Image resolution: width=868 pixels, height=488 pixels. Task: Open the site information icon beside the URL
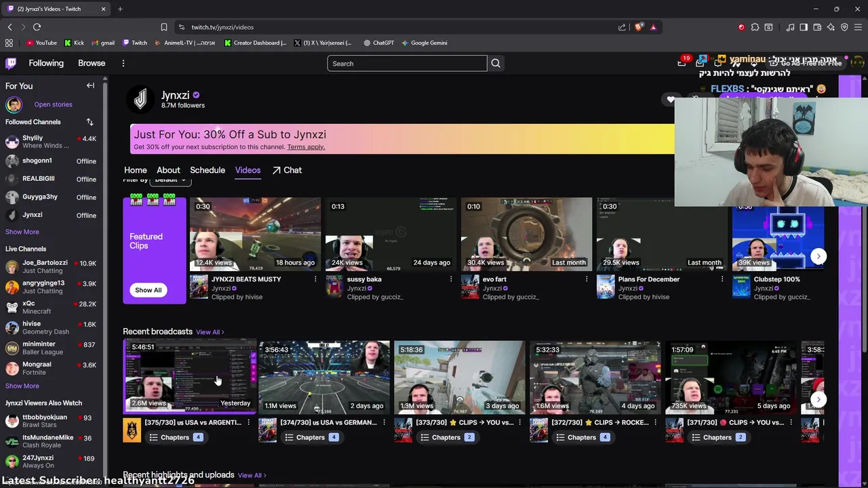click(181, 27)
